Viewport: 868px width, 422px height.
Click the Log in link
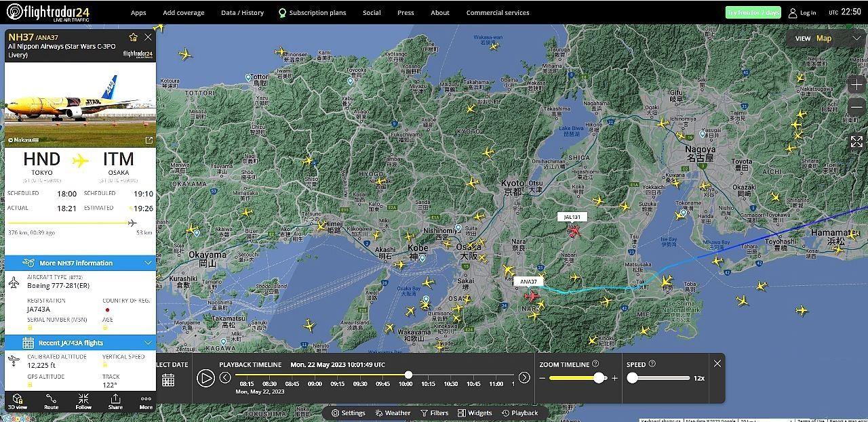pos(808,13)
